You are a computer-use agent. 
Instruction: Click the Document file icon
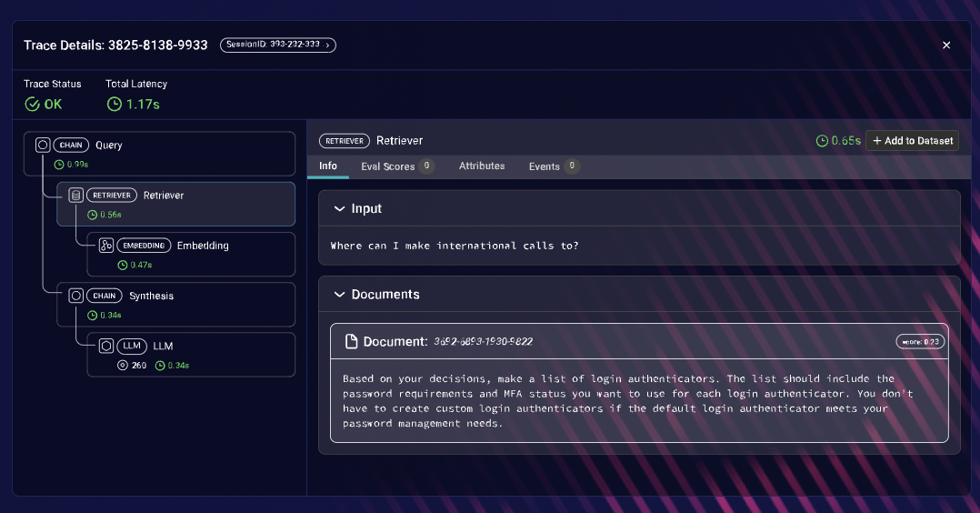coord(351,341)
